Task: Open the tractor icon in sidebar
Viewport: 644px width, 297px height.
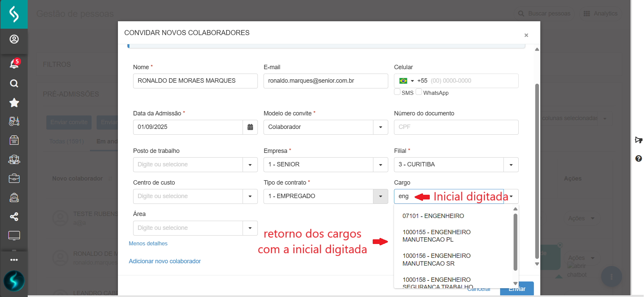Action: click(14, 121)
